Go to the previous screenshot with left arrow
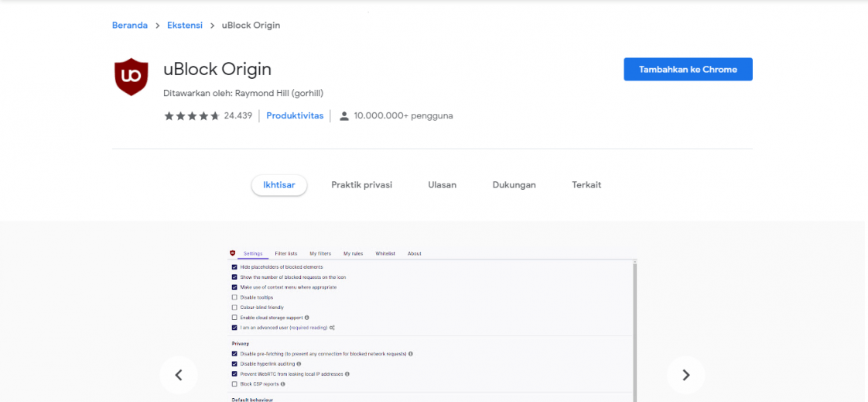The image size is (868, 402). pyautogui.click(x=179, y=376)
